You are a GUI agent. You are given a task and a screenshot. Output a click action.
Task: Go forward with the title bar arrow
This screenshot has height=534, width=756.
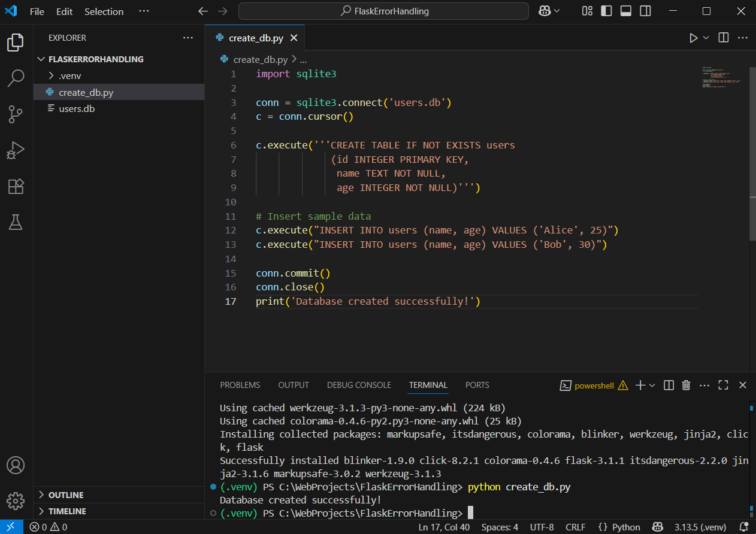[x=223, y=11]
